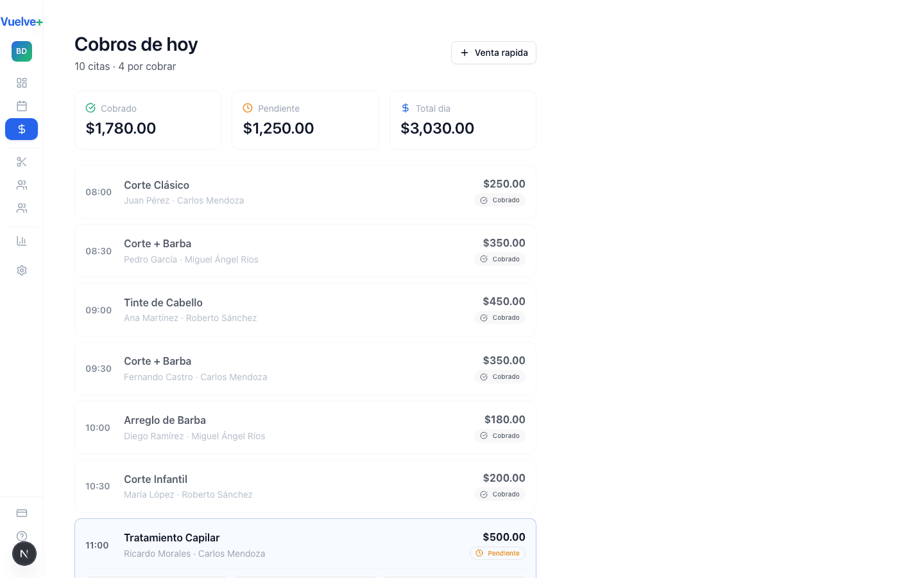This screenshot has width=924, height=578.
Task: Click the round black N badge
Action: point(24,554)
